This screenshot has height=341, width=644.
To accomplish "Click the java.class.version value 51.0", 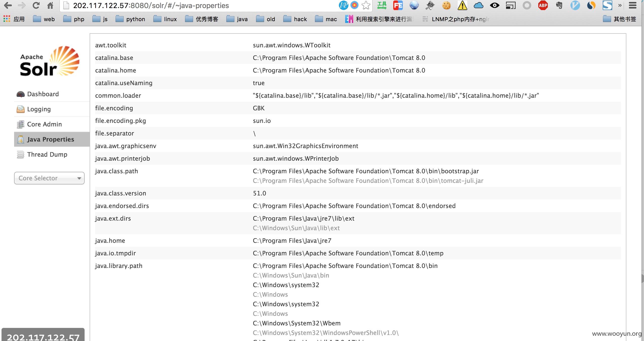I will pos(259,193).
